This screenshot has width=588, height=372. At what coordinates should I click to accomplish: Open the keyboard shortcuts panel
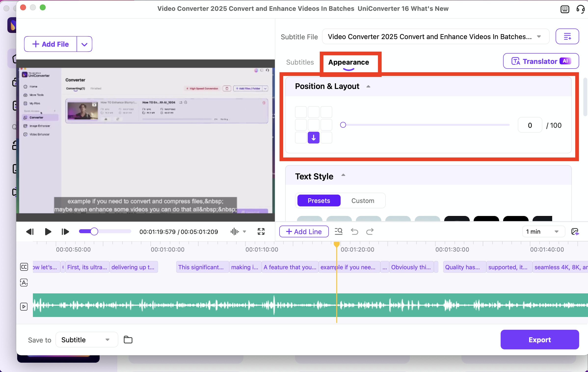[565, 9]
